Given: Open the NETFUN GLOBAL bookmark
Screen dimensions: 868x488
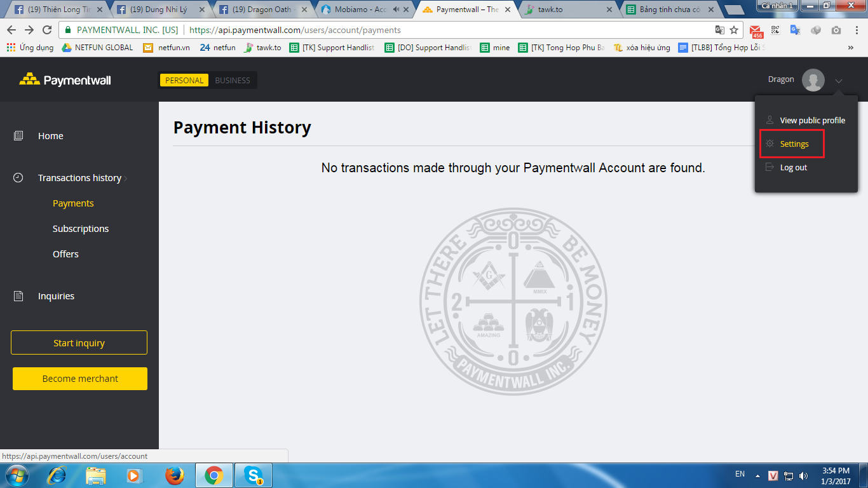Looking at the screenshot, I should (97, 48).
